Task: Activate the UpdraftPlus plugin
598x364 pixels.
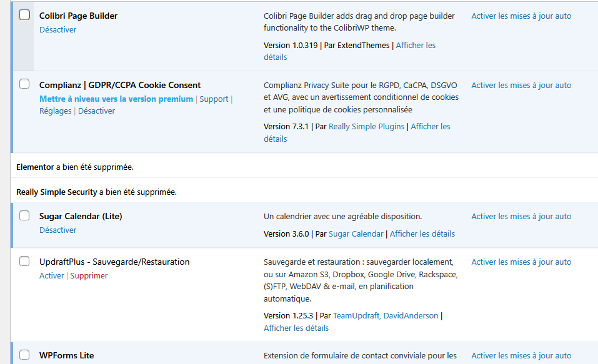Action: click(x=51, y=275)
